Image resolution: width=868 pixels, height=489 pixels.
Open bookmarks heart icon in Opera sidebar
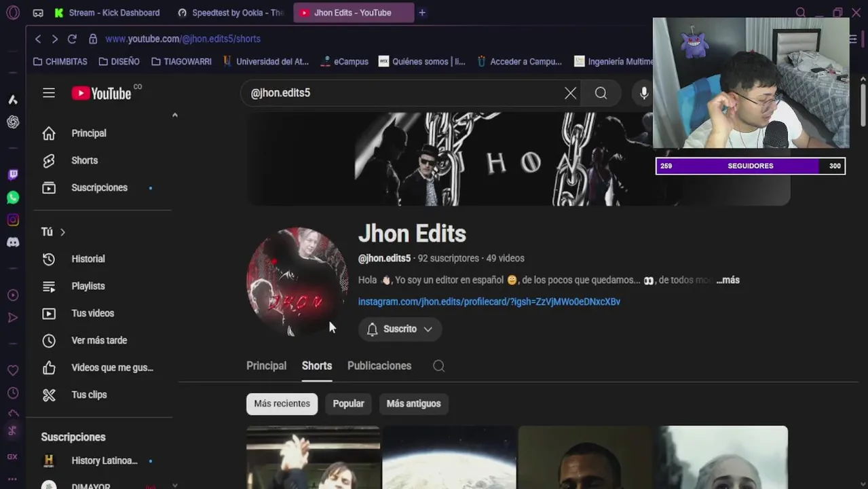(13, 370)
